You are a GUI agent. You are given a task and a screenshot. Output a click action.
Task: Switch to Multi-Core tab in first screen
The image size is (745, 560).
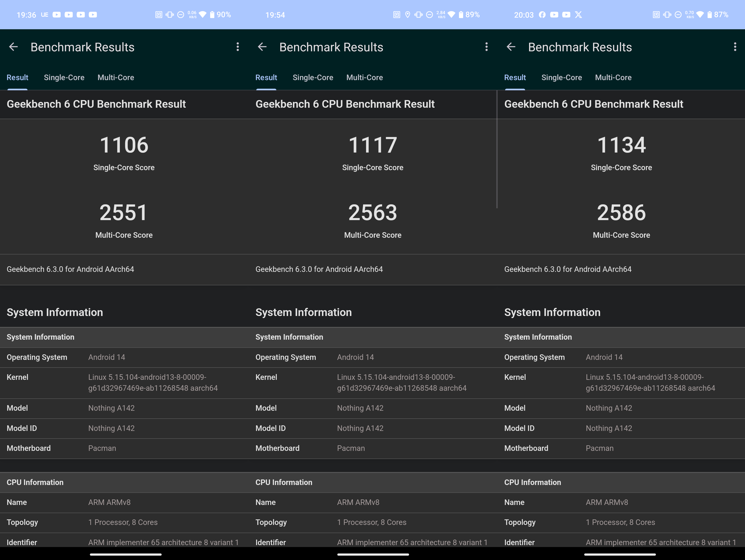point(116,78)
